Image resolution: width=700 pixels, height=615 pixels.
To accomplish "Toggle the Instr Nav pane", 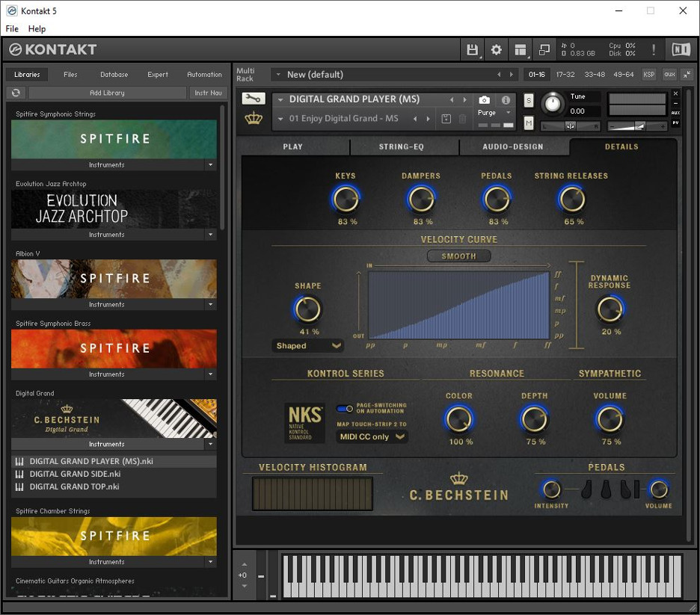I will click(208, 93).
